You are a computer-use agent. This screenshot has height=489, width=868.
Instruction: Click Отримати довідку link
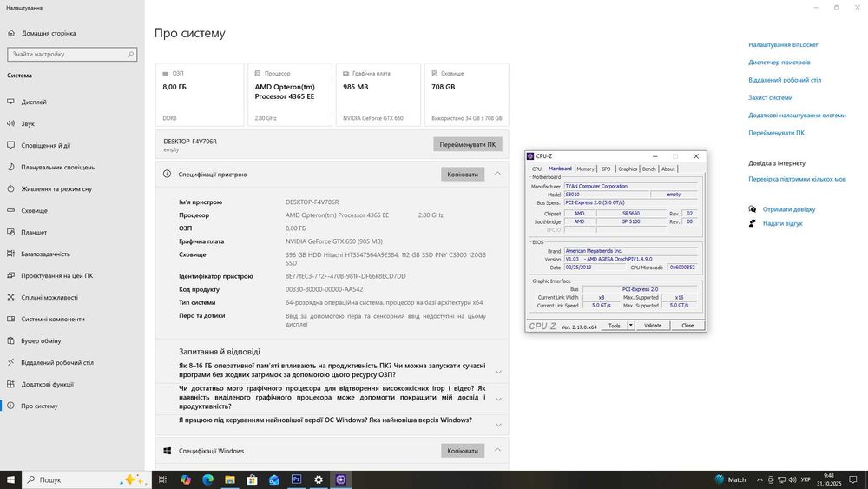[789, 209]
